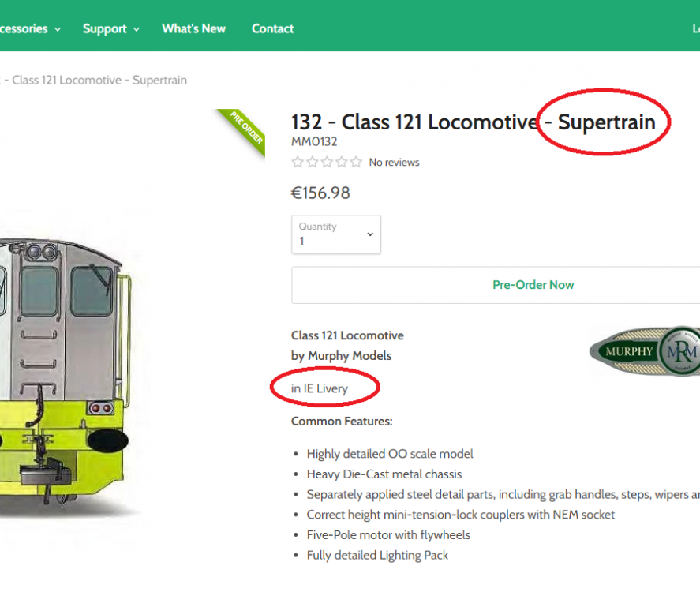Click the second rating star
The width and height of the screenshot is (700, 592).
coord(312,163)
